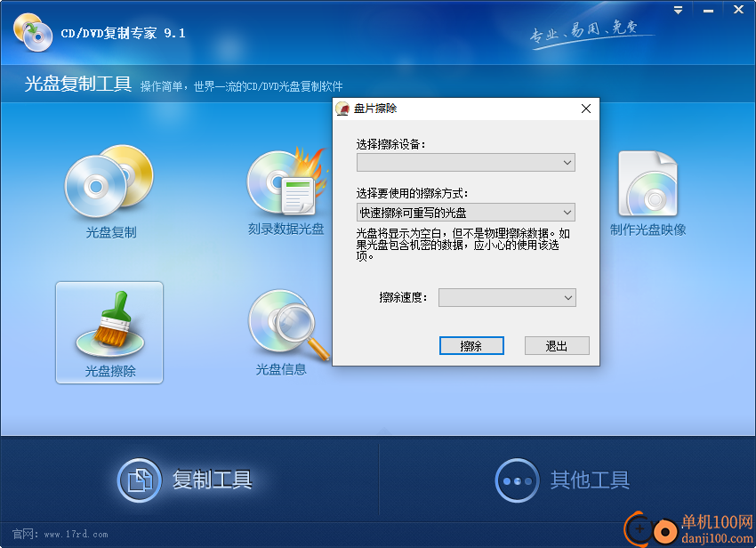Expand the 擦除速度 speed dropdown
Image resolution: width=756 pixels, height=548 pixels.
(x=507, y=298)
